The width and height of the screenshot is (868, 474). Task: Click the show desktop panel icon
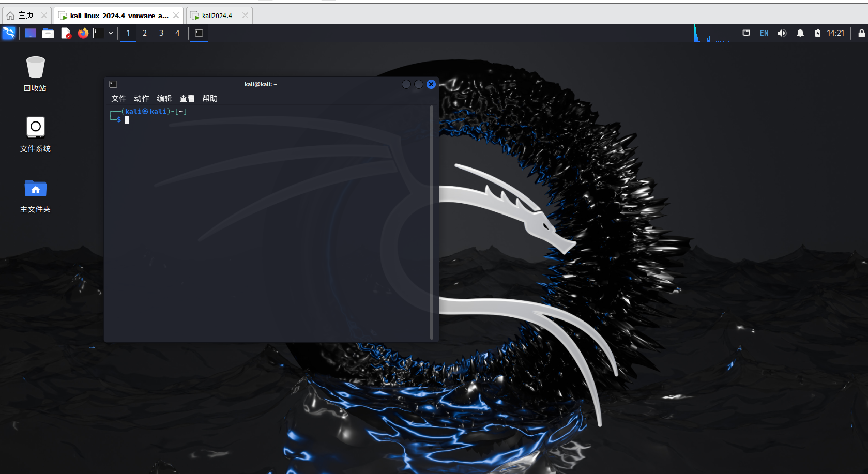pyautogui.click(x=31, y=33)
